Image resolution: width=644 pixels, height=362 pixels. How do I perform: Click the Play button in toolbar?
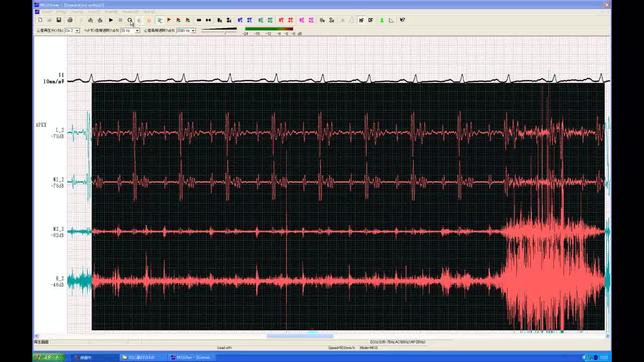111,20
